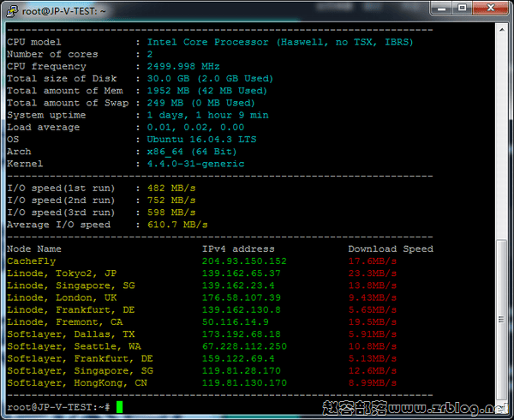The width and height of the screenshot is (514, 420).
Task: Click the 'IPv4 address' column header
Action: [x=238, y=249]
